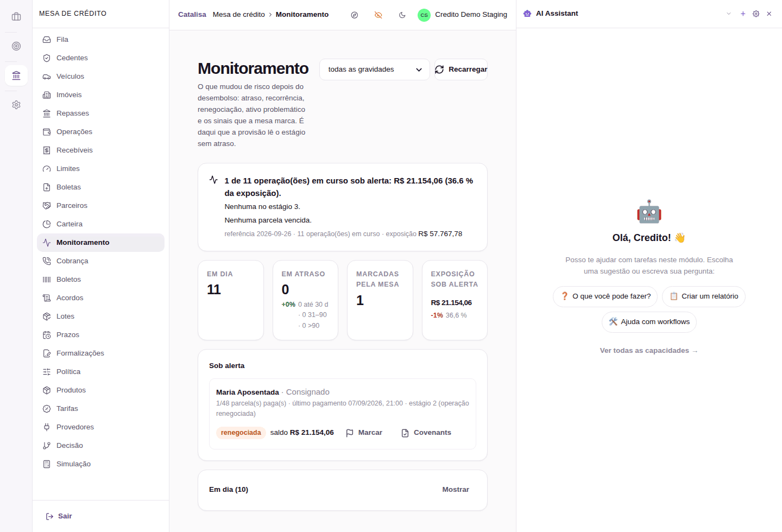Start a new AI Assistant chat
Image resolution: width=782 pixels, height=532 pixels.
[x=743, y=14]
